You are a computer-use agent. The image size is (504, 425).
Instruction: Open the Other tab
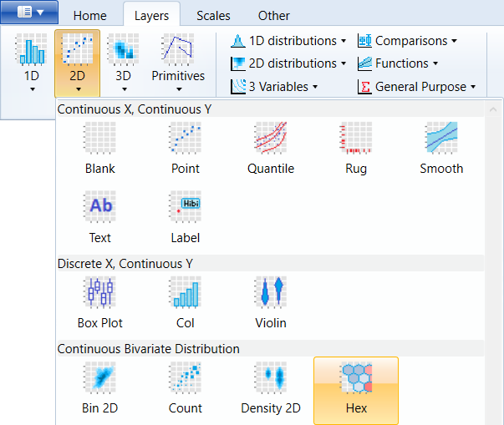274,15
